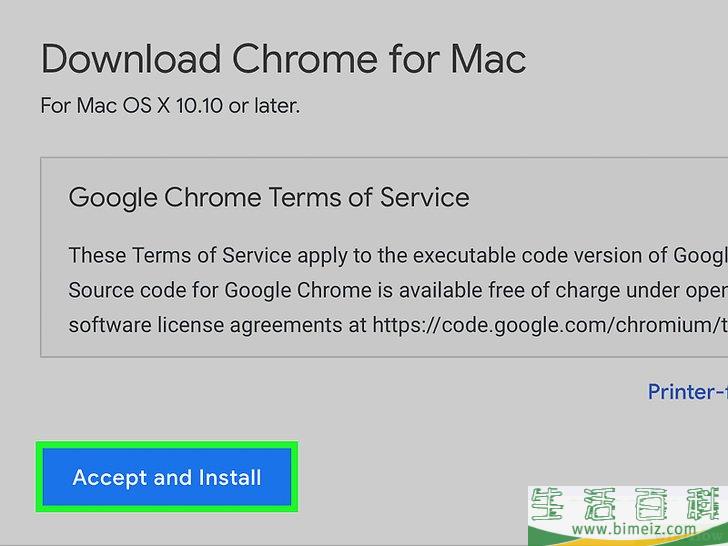Open the Printer-friendly version link
The width and height of the screenshot is (728, 546).
tap(688, 391)
